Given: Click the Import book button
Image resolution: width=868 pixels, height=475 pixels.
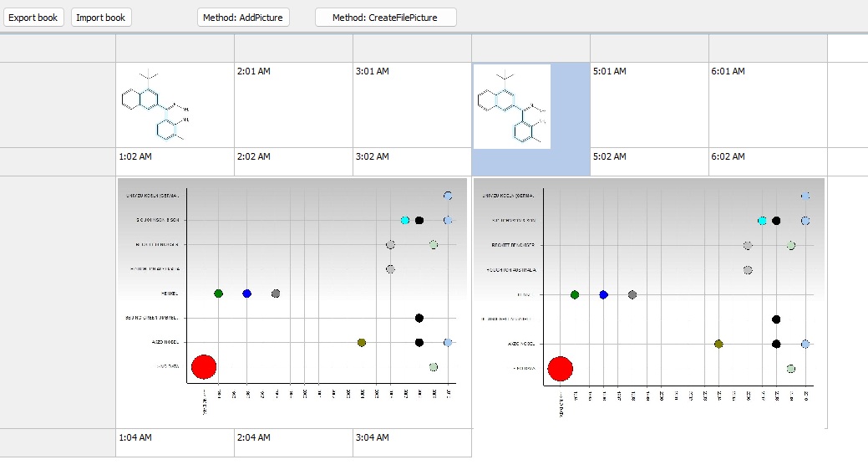Looking at the screenshot, I should (x=101, y=18).
